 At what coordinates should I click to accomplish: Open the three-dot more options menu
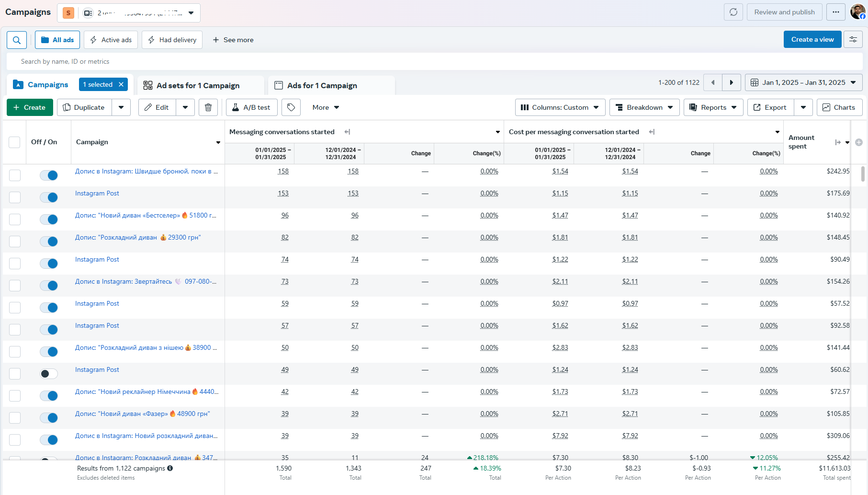[836, 12]
